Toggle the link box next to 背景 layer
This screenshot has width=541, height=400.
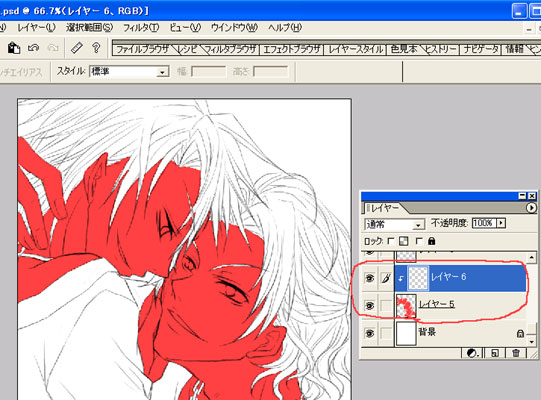coord(386,333)
